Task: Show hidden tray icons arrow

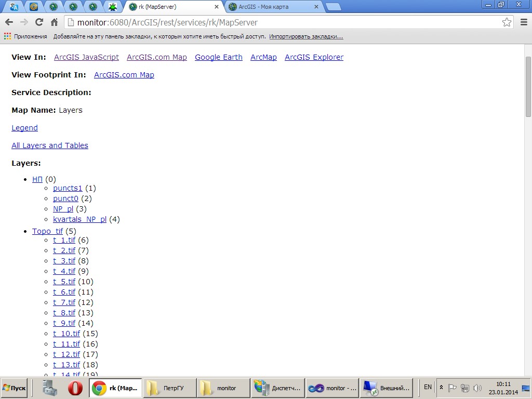Action: [442, 388]
